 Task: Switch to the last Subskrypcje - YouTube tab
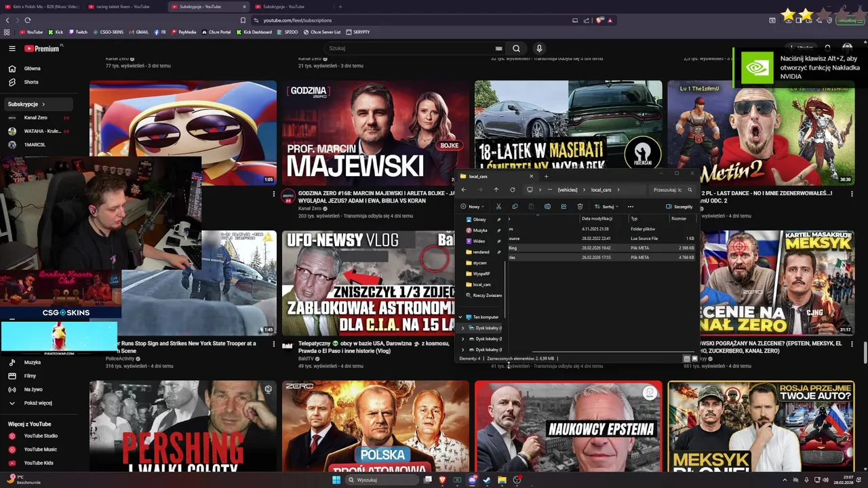click(292, 7)
